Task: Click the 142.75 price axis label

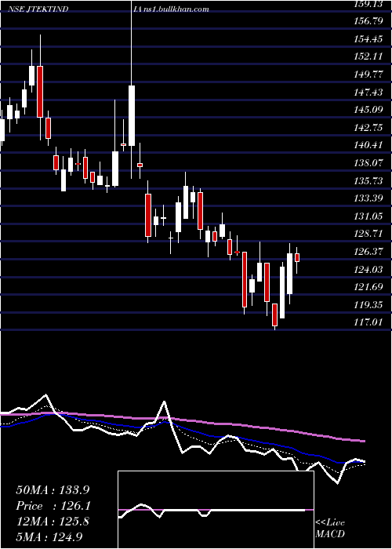Action: [368, 127]
